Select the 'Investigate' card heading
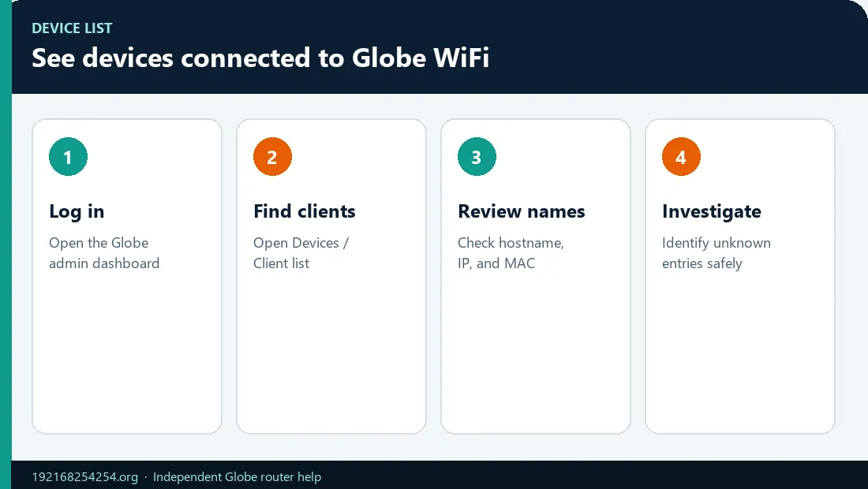This screenshot has height=489, width=868. [x=711, y=211]
